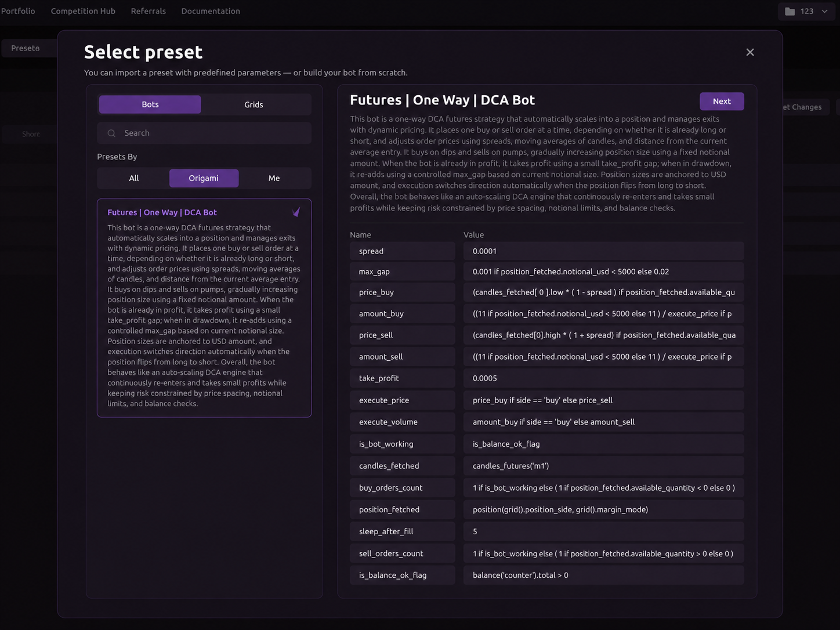
Task: Click the Presets By label
Action: tap(117, 157)
